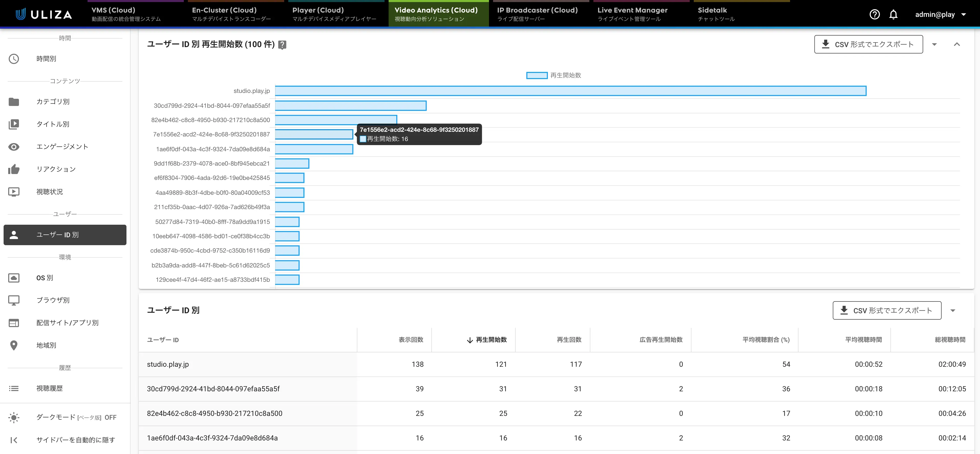Open dropdown arrow next to chart CSV export
This screenshot has width=980, height=454.
tap(934, 45)
